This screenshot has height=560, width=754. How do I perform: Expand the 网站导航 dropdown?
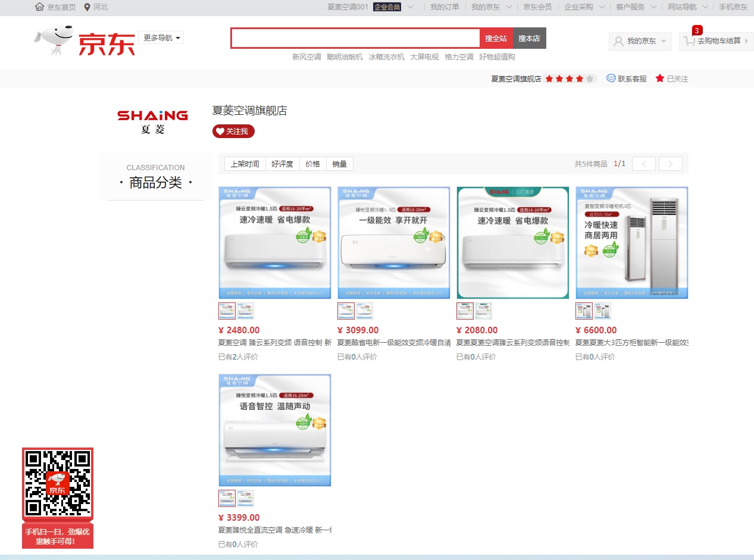point(688,7)
